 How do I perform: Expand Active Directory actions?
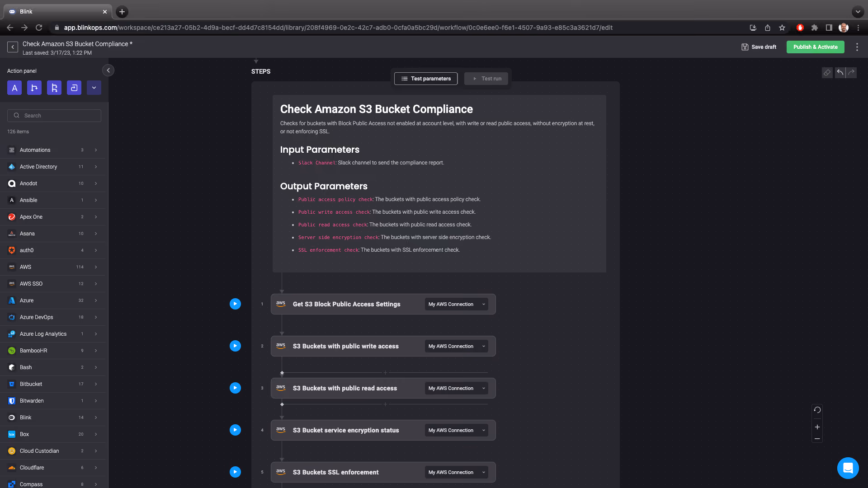(x=52, y=167)
